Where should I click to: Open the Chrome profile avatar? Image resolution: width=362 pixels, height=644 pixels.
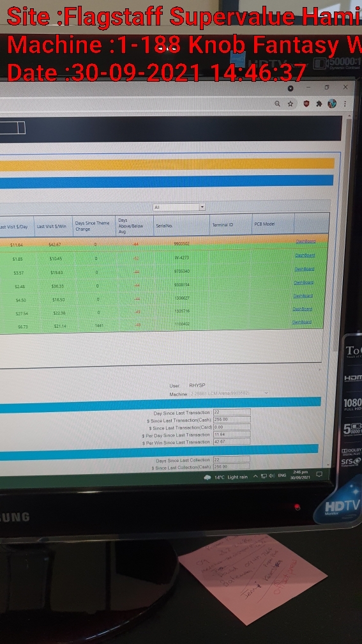[331, 103]
